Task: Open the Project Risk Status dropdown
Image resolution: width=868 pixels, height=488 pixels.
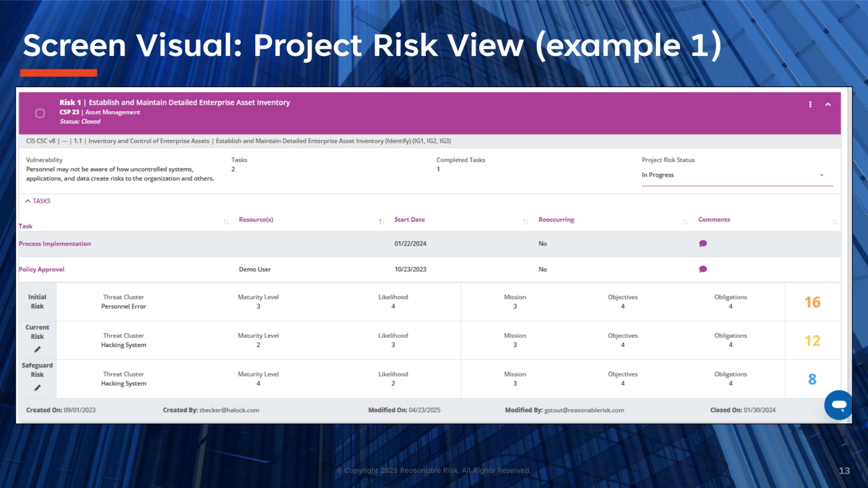Action: click(x=737, y=175)
